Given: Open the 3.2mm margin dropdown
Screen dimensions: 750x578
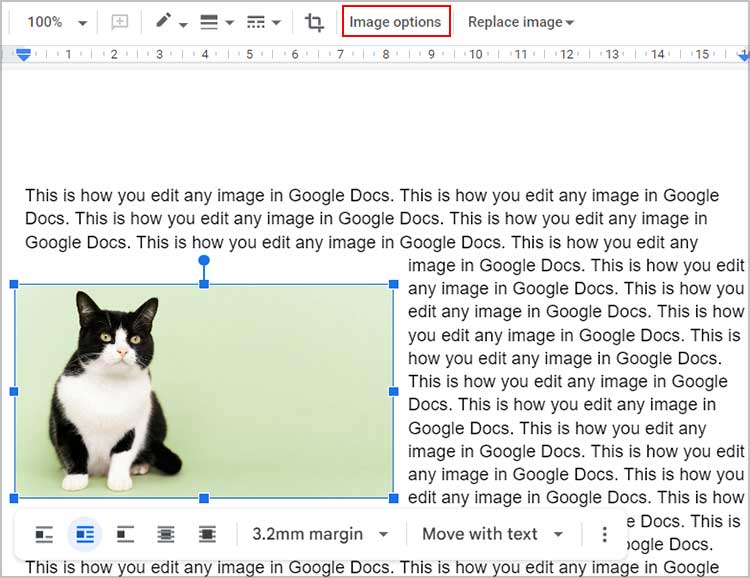Looking at the screenshot, I should click(320, 535).
